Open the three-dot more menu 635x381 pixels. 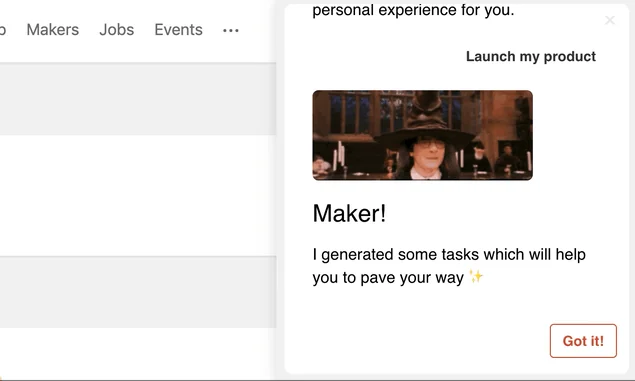231,30
